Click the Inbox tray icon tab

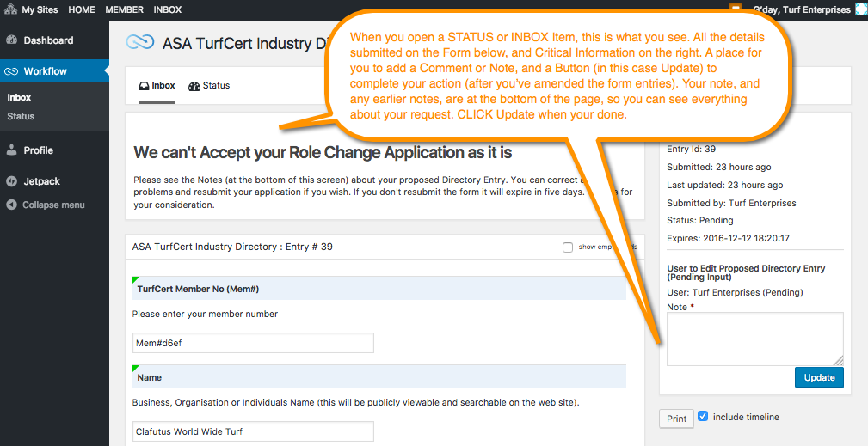pyautogui.click(x=144, y=86)
